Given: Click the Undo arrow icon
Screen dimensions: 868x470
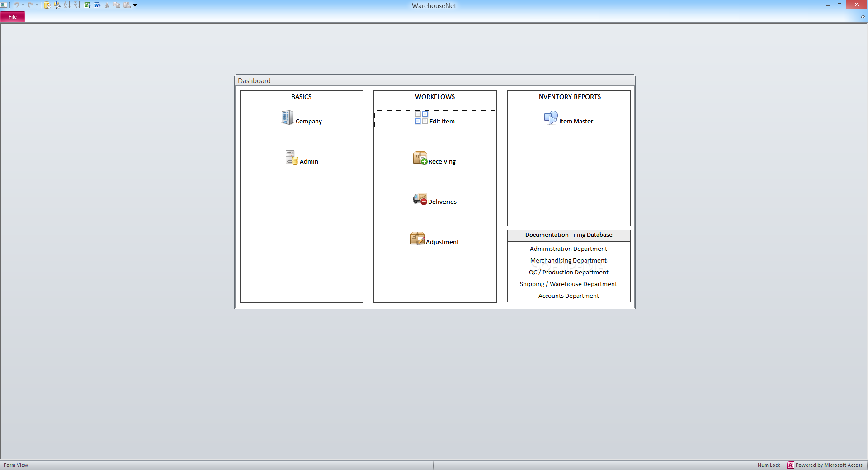Looking at the screenshot, I should click(16, 5).
